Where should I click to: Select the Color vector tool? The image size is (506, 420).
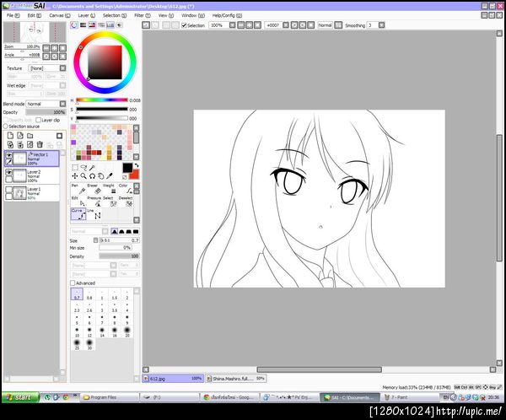[x=126, y=189]
